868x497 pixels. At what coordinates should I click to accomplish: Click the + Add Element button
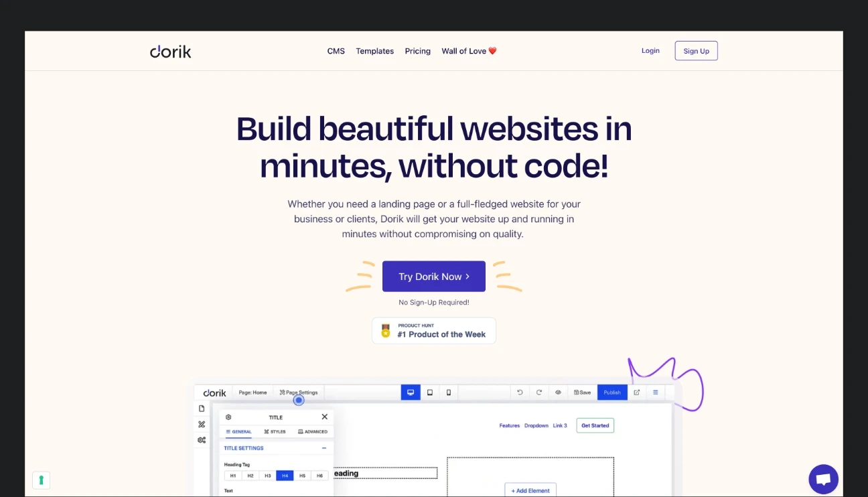click(530, 490)
